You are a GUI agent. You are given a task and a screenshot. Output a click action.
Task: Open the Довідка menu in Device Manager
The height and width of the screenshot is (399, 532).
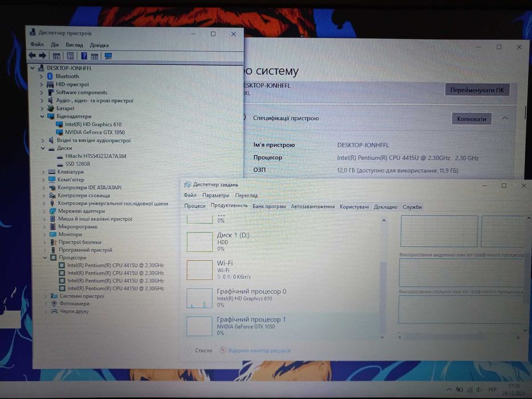(99, 45)
